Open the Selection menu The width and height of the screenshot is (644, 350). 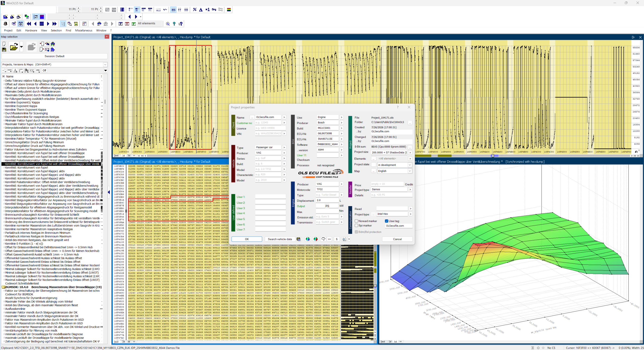coord(56,30)
